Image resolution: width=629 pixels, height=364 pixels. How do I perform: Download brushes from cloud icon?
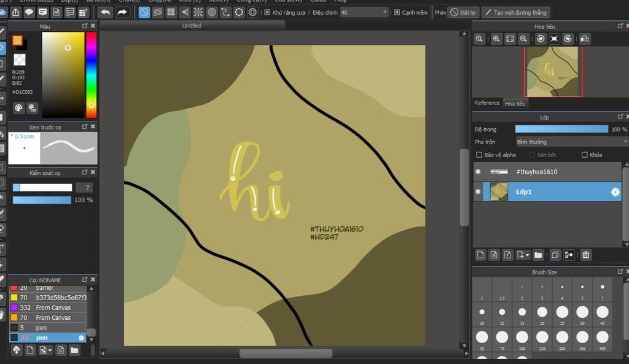(x=17, y=350)
